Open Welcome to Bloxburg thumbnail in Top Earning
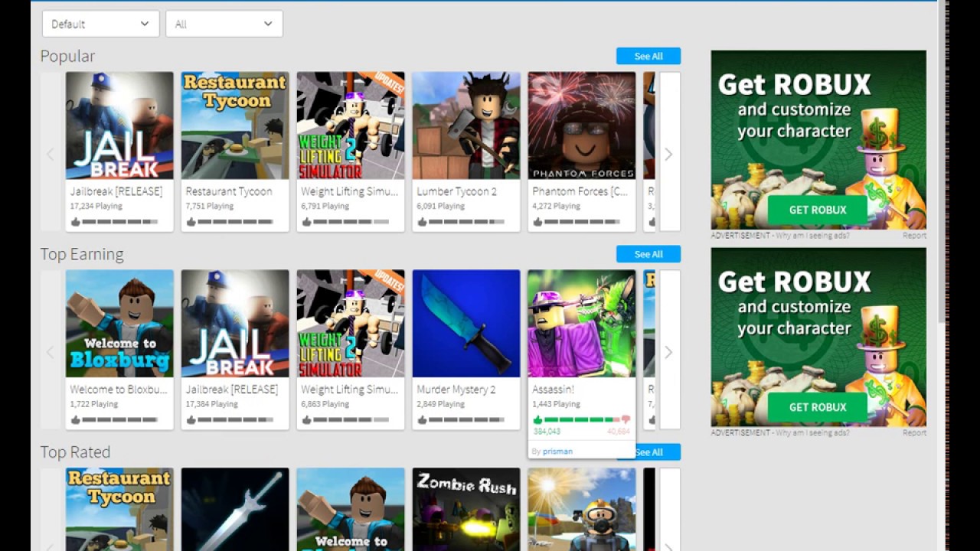The width and height of the screenshot is (980, 551). tap(119, 324)
